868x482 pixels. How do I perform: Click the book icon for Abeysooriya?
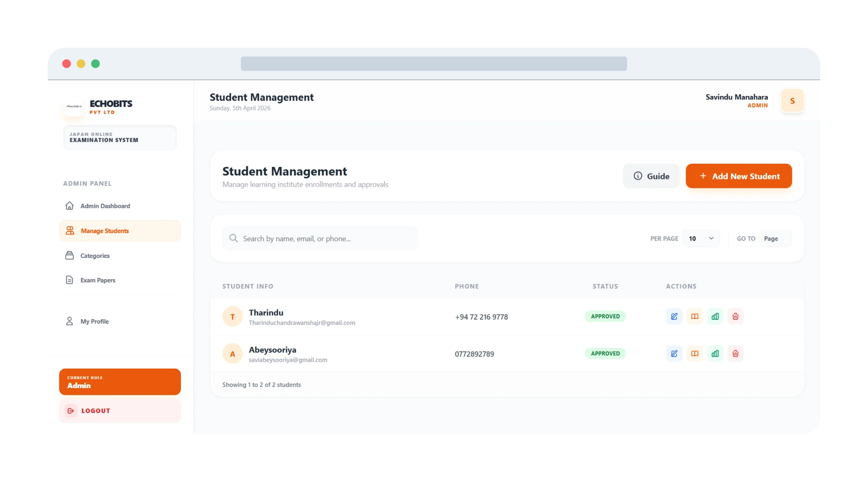click(x=694, y=353)
